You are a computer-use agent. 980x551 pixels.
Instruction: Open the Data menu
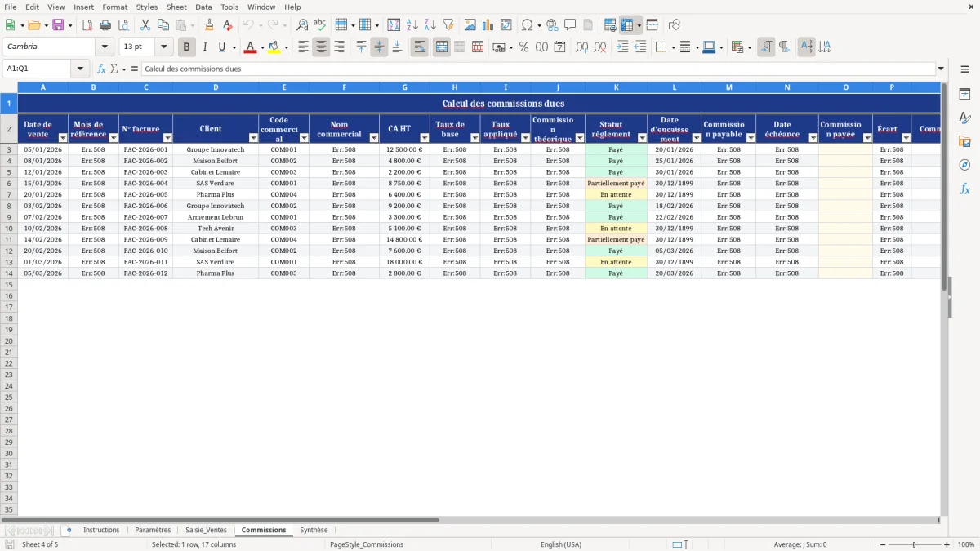[203, 7]
